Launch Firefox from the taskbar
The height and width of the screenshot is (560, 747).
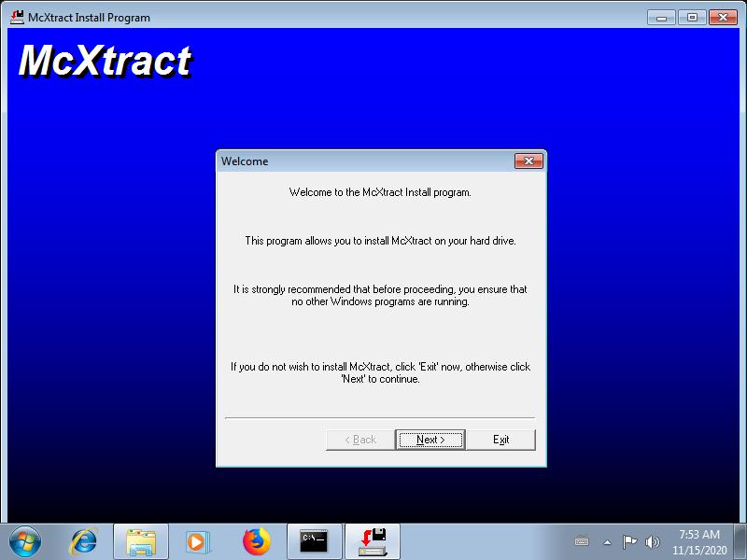[256, 542]
